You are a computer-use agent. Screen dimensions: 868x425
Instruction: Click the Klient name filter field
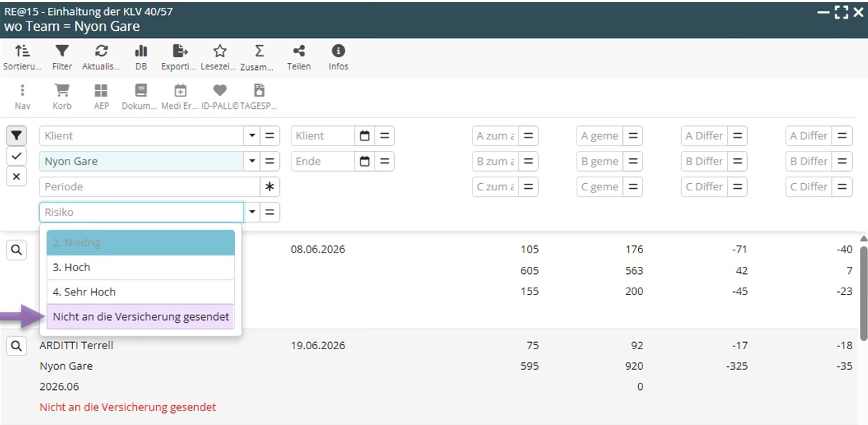click(x=142, y=136)
